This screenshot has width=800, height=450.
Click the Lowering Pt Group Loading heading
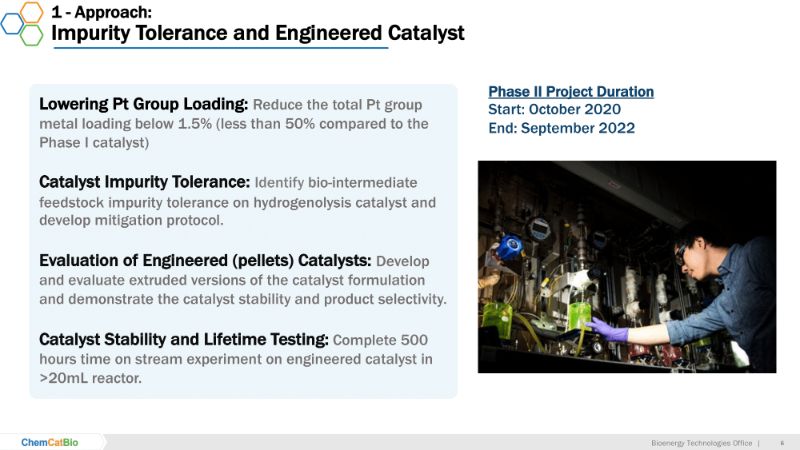click(144, 104)
